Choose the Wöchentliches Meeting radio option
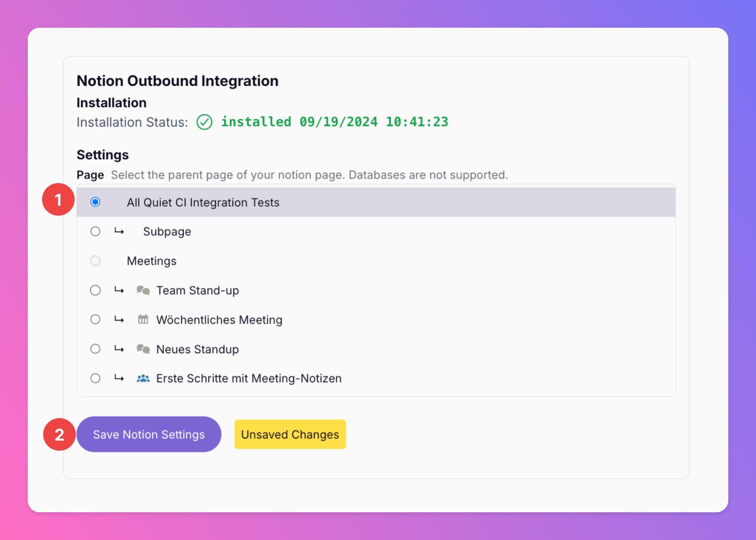Viewport: 756px width, 540px height. (x=95, y=319)
